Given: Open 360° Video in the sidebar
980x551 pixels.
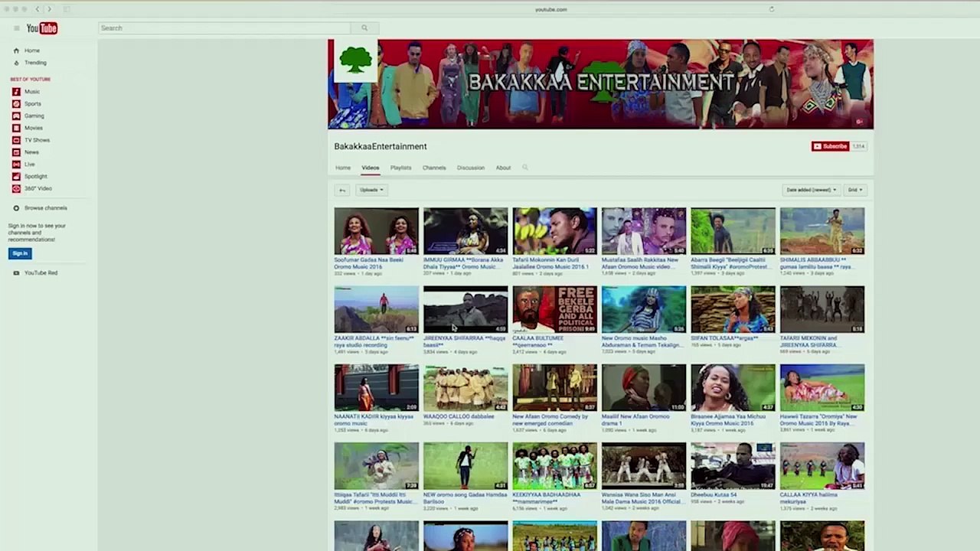Looking at the screenshot, I should pyautogui.click(x=38, y=188).
